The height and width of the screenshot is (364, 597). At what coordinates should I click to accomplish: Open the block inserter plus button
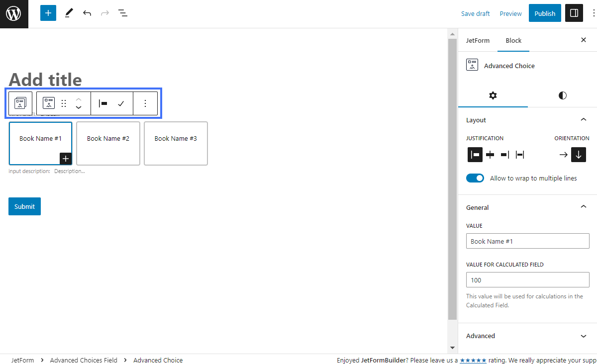click(48, 13)
